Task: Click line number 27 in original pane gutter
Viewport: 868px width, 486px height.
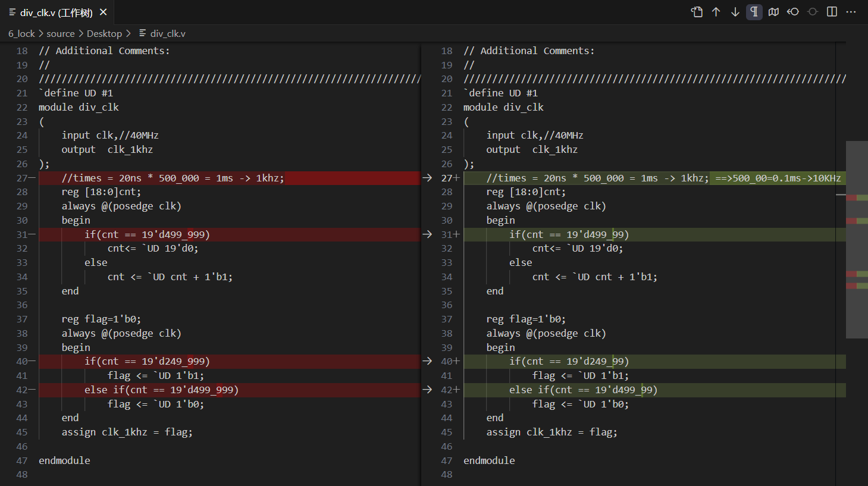Action: coord(22,178)
